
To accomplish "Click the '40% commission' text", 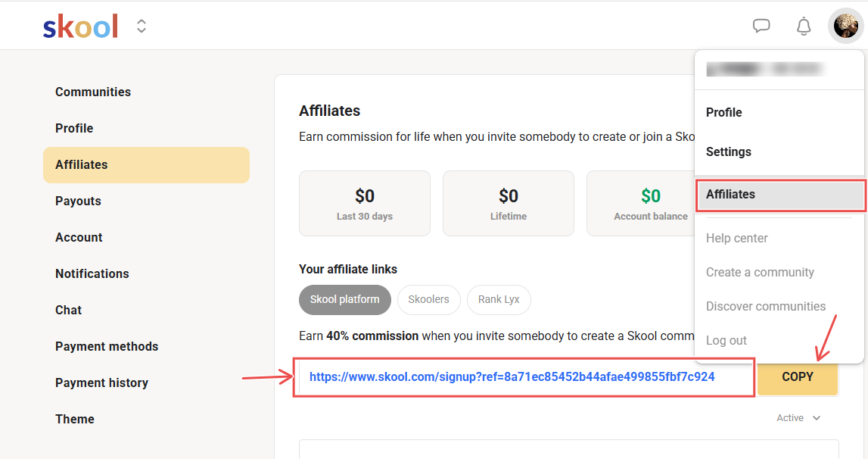I will click(x=372, y=336).
